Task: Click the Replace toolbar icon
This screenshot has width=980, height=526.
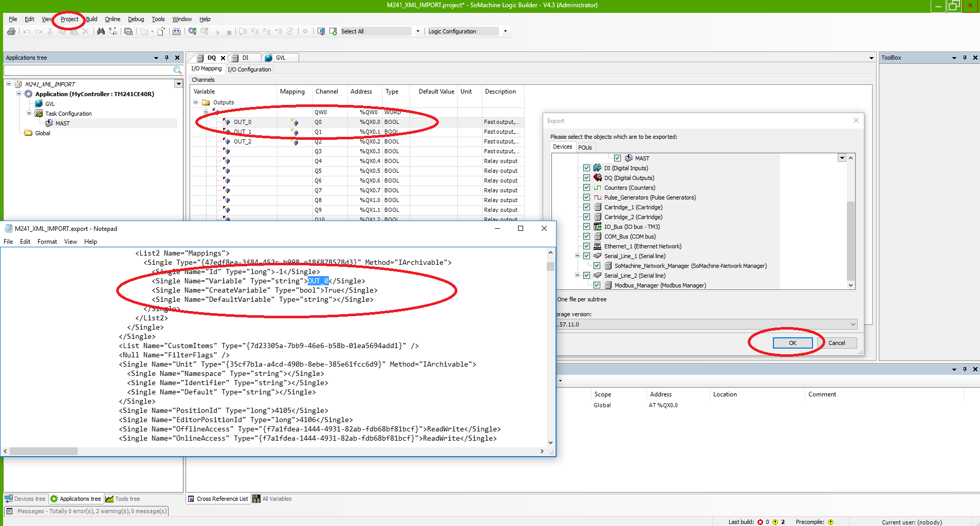Action: [113, 31]
